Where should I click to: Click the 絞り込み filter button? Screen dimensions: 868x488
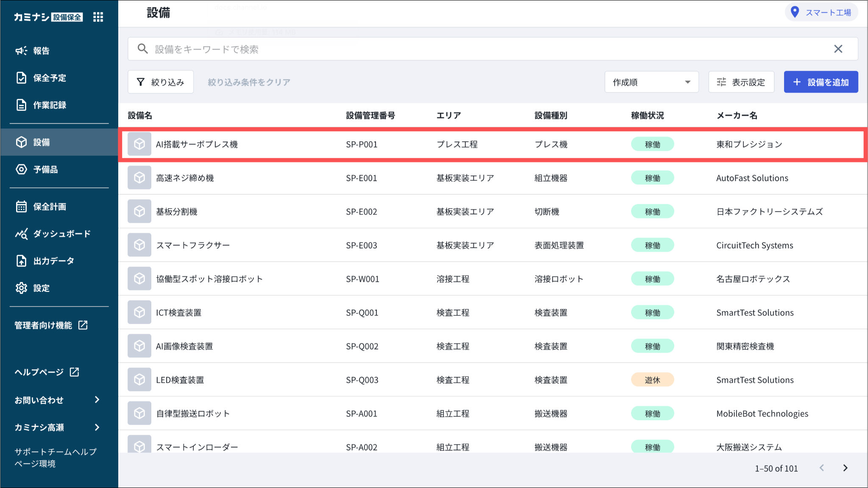(x=161, y=82)
